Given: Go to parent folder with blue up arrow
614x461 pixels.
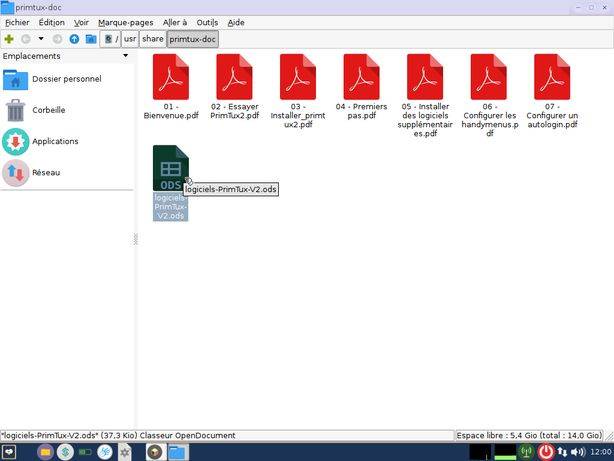Looking at the screenshot, I should [74, 39].
